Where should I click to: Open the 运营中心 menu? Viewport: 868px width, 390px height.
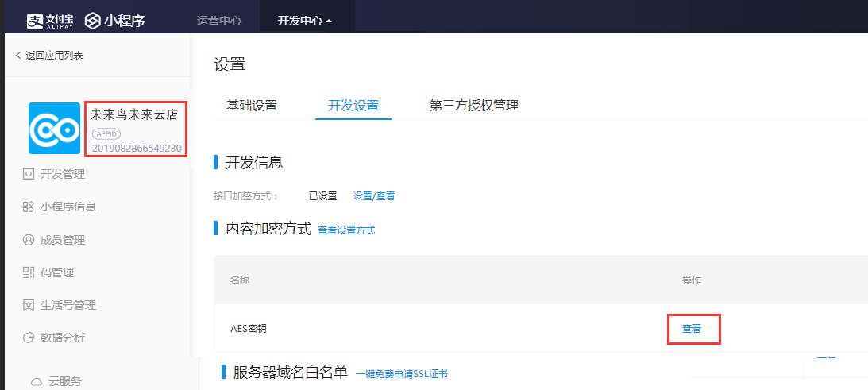pos(219,21)
